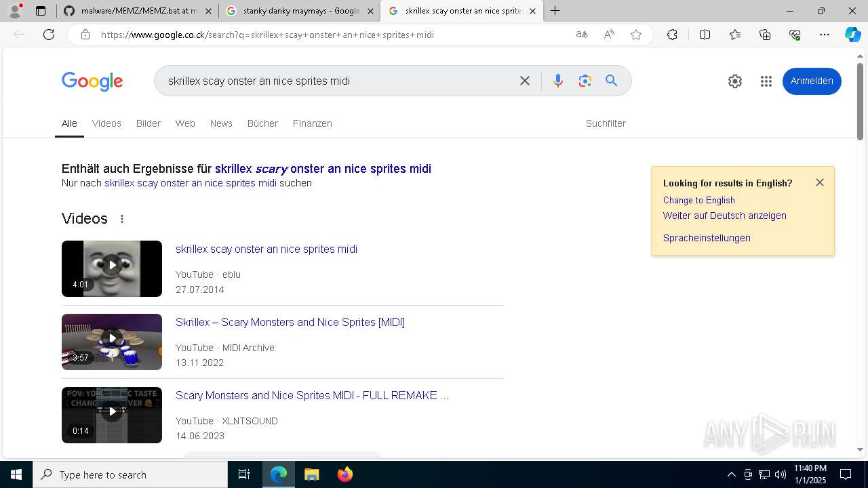Search only for original 'scay onster' query

tap(191, 183)
